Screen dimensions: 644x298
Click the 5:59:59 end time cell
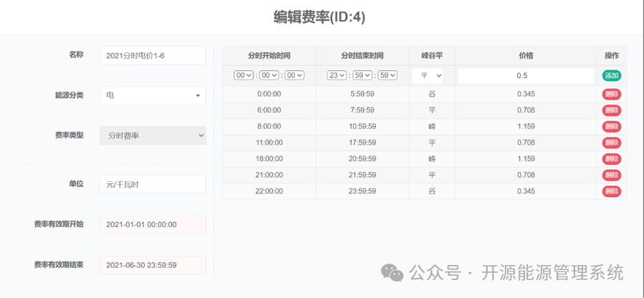(362, 94)
